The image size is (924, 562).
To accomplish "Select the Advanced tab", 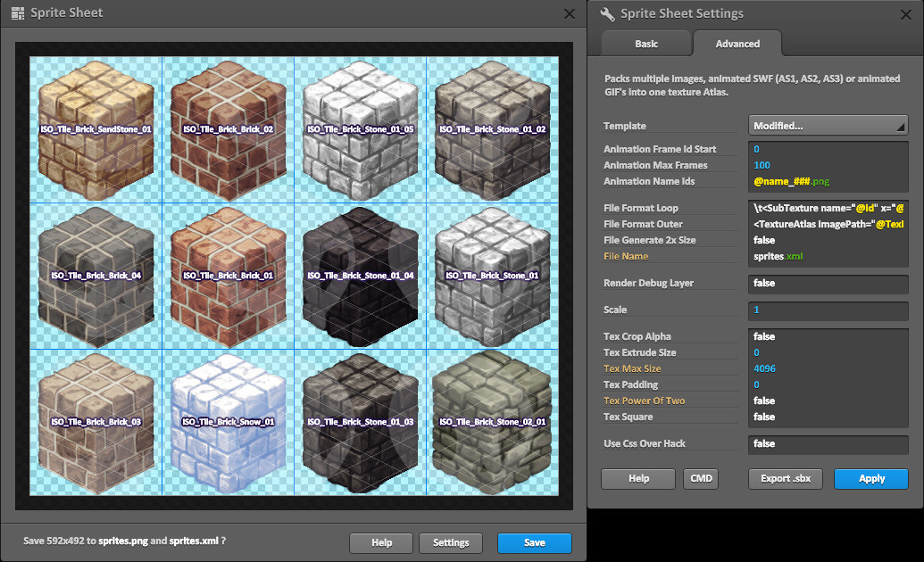I will point(737,43).
